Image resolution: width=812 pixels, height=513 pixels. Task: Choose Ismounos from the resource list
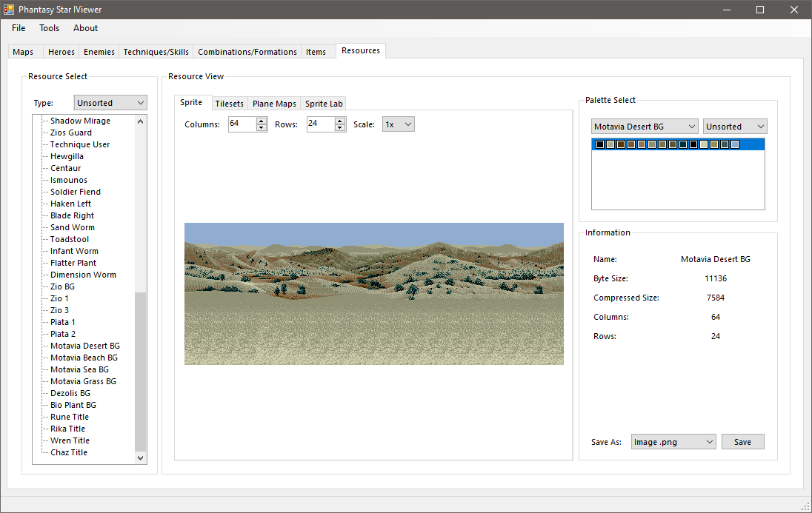coord(69,180)
